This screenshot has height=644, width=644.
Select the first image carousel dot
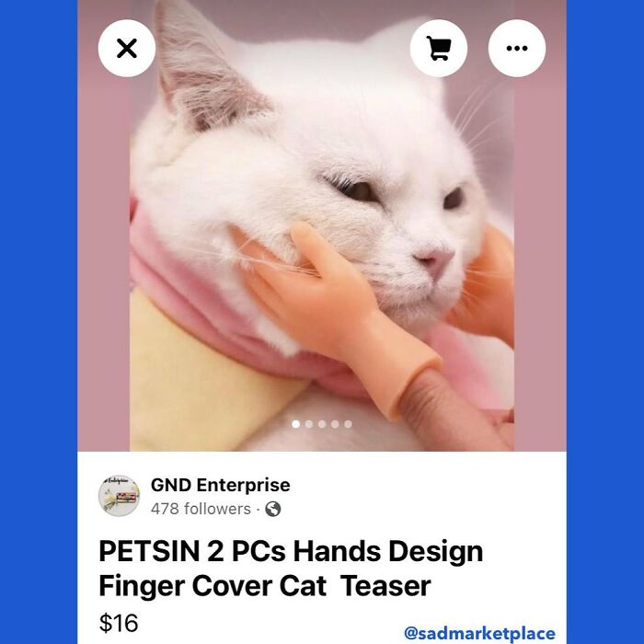click(295, 424)
